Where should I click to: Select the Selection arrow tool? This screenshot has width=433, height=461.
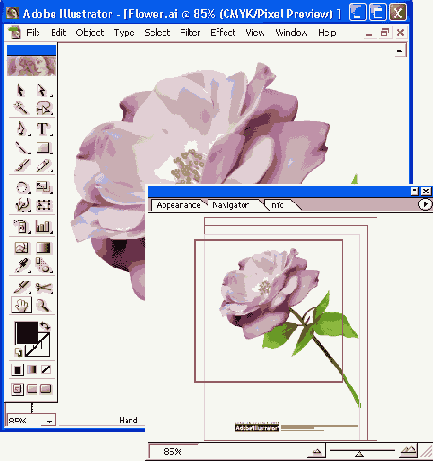21,90
